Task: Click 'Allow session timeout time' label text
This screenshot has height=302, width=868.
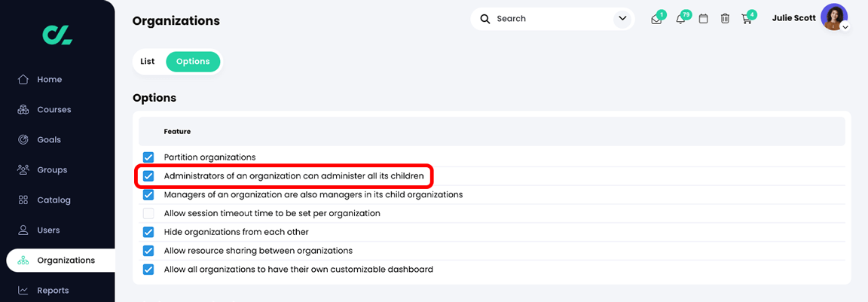Action: click(272, 213)
